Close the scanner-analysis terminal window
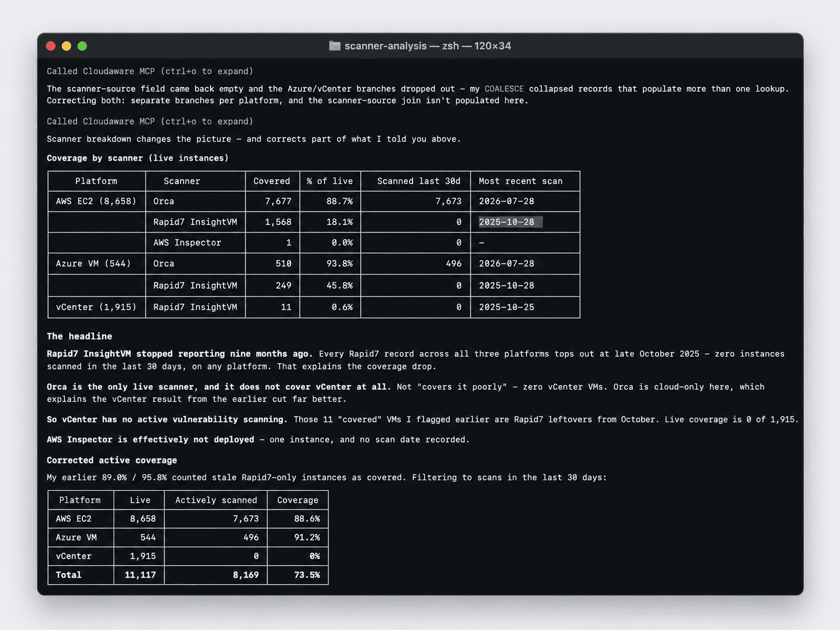This screenshot has width=840, height=630. pos(50,46)
